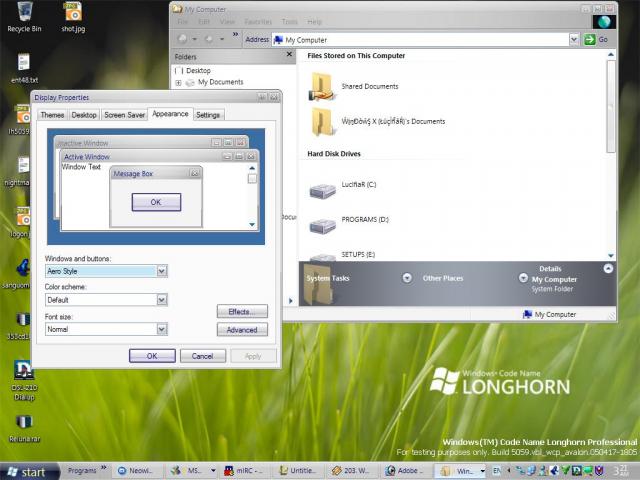Click OK in the Message Box preview
The width and height of the screenshot is (640, 480).
156,202
